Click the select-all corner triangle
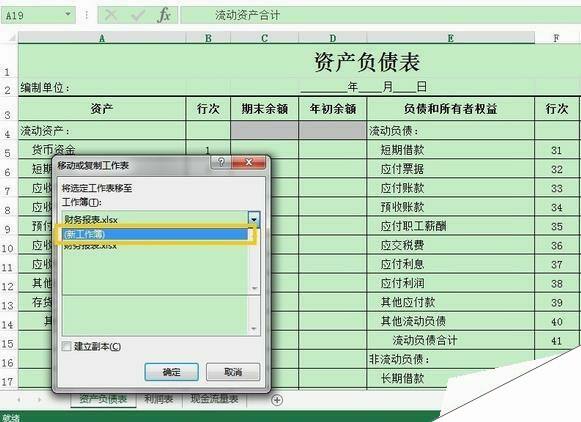 (x=11, y=37)
